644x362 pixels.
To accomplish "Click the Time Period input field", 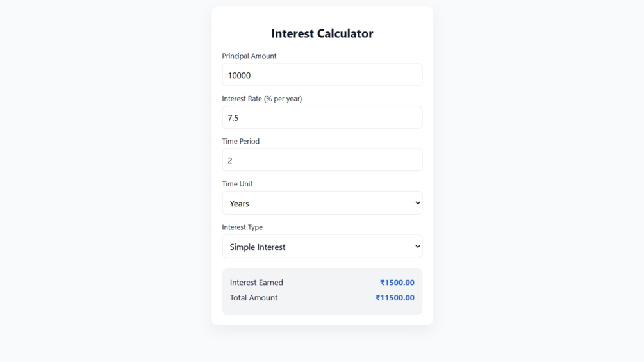I will [x=322, y=160].
